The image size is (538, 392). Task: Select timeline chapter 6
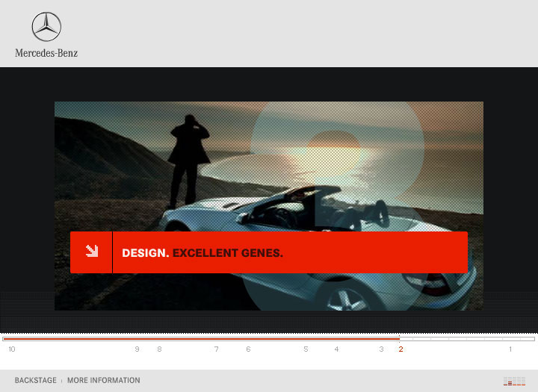pos(248,349)
